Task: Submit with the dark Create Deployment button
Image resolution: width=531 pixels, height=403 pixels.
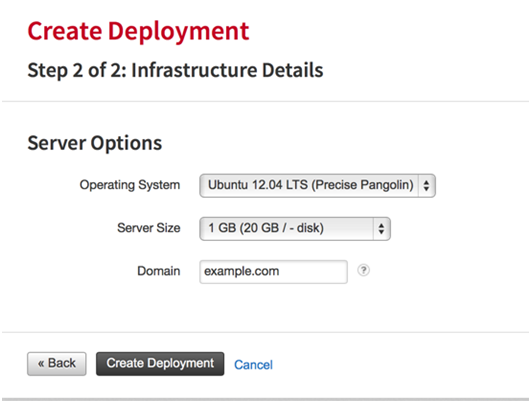Action: [x=160, y=364]
